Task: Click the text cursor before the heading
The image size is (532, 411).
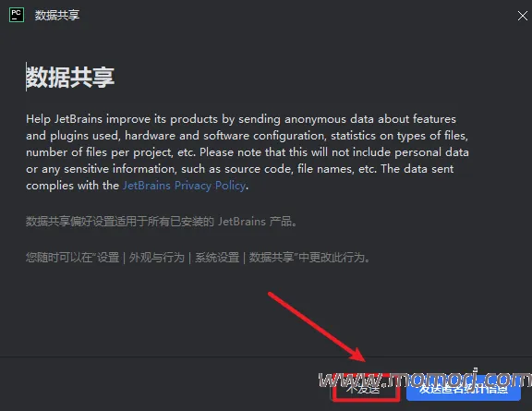Action: point(26,77)
